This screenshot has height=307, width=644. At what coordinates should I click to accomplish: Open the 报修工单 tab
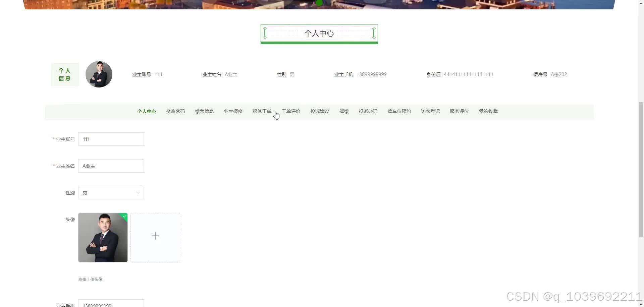[262, 111]
